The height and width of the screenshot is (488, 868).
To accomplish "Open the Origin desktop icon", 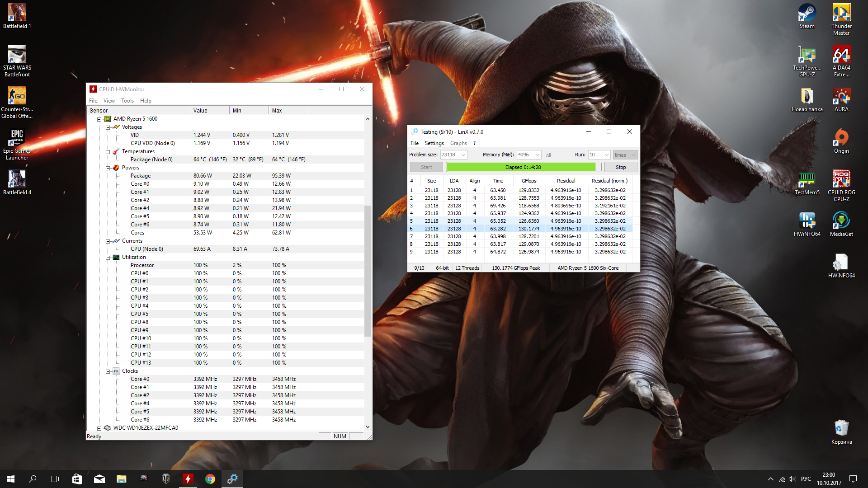I will pos(841,138).
